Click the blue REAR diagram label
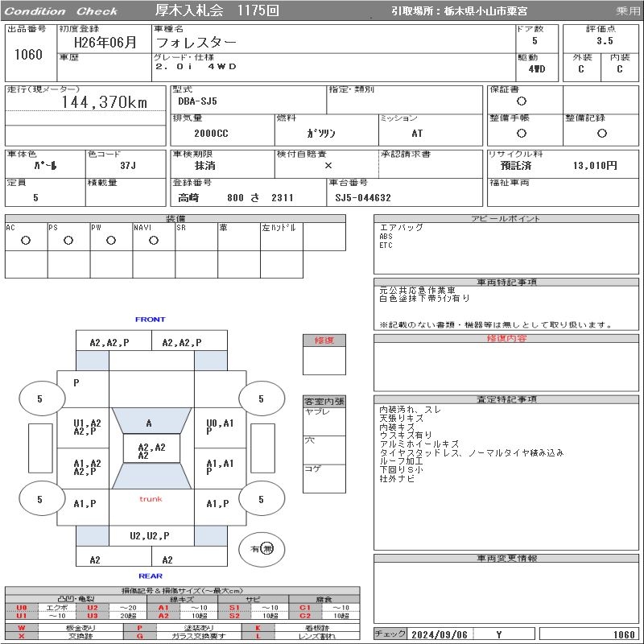The image size is (644, 644). click(151, 576)
